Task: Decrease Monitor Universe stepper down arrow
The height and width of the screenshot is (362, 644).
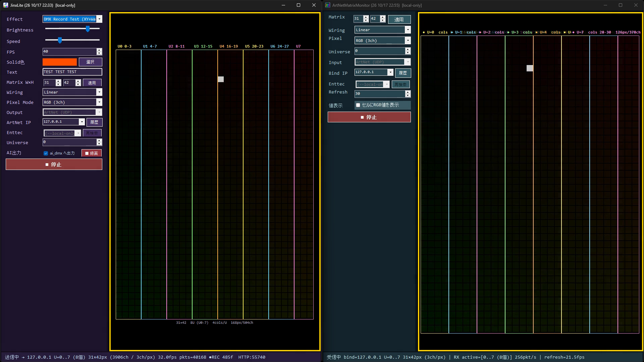Action: pyautogui.click(x=408, y=53)
